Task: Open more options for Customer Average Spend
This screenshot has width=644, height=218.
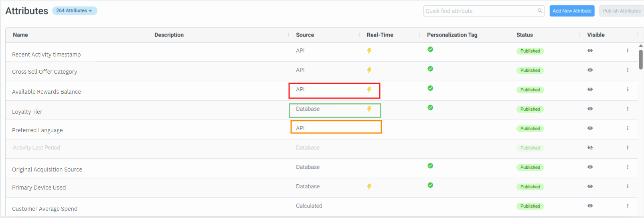Action: pyautogui.click(x=628, y=206)
